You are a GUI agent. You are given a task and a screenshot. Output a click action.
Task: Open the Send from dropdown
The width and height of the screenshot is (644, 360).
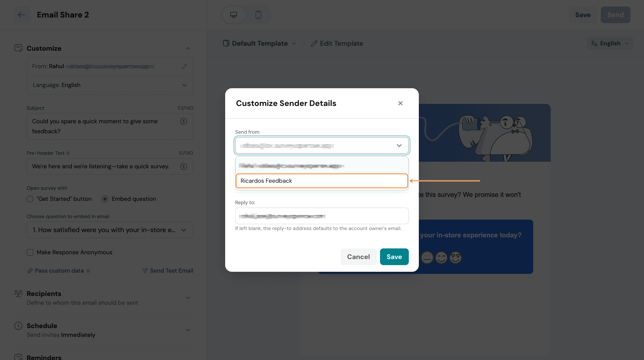click(x=322, y=145)
